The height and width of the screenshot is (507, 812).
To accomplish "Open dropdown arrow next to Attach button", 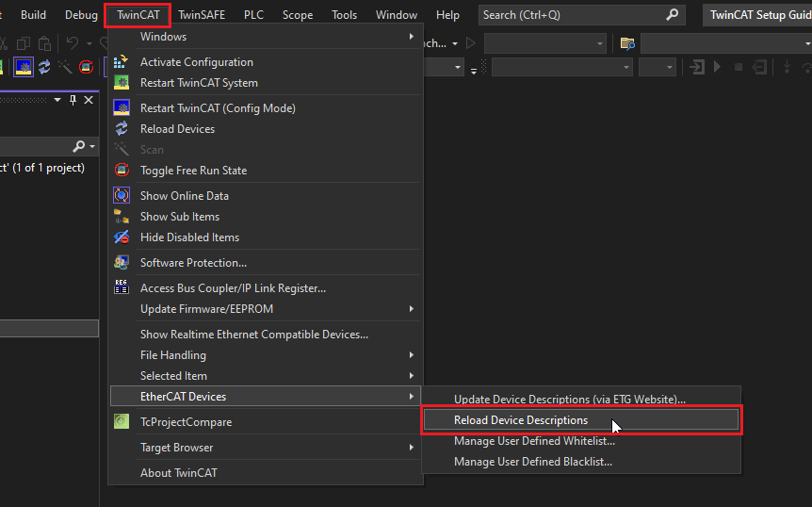I will click(455, 43).
